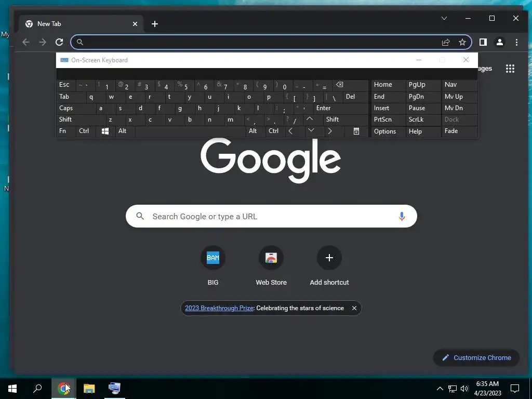Open taskbar search magnifier
Viewport: 532px width, 399px height.
click(x=37, y=389)
